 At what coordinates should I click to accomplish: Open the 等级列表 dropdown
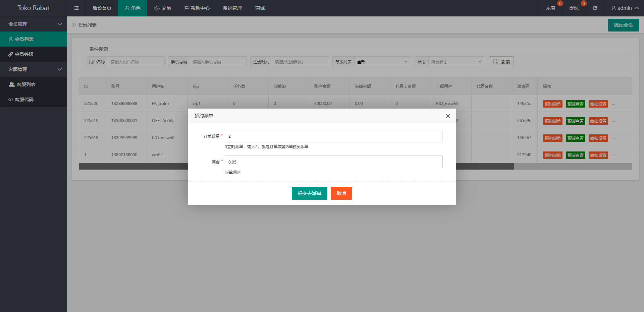pyautogui.click(x=382, y=62)
